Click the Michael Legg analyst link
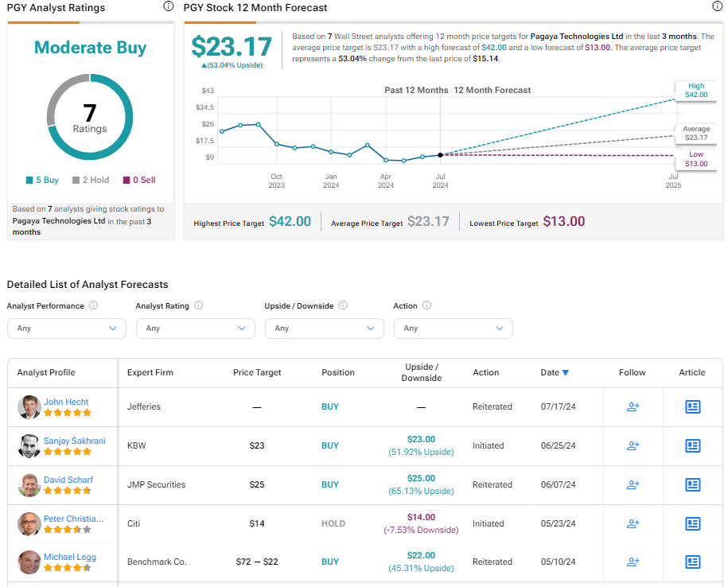 click(70, 557)
